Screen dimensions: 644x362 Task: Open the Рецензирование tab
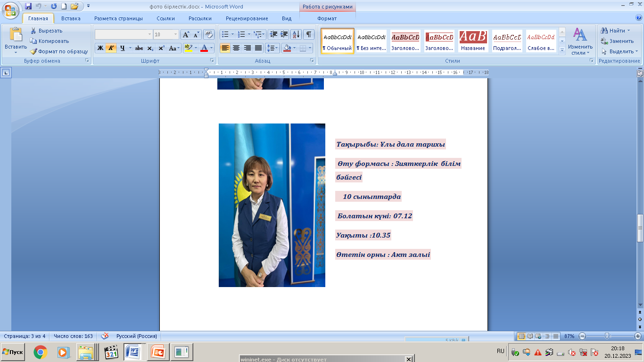click(x=247, y=18)
